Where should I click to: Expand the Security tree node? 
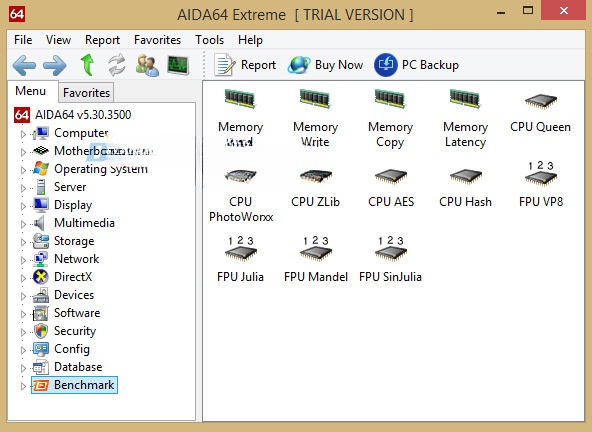point(23,332)
